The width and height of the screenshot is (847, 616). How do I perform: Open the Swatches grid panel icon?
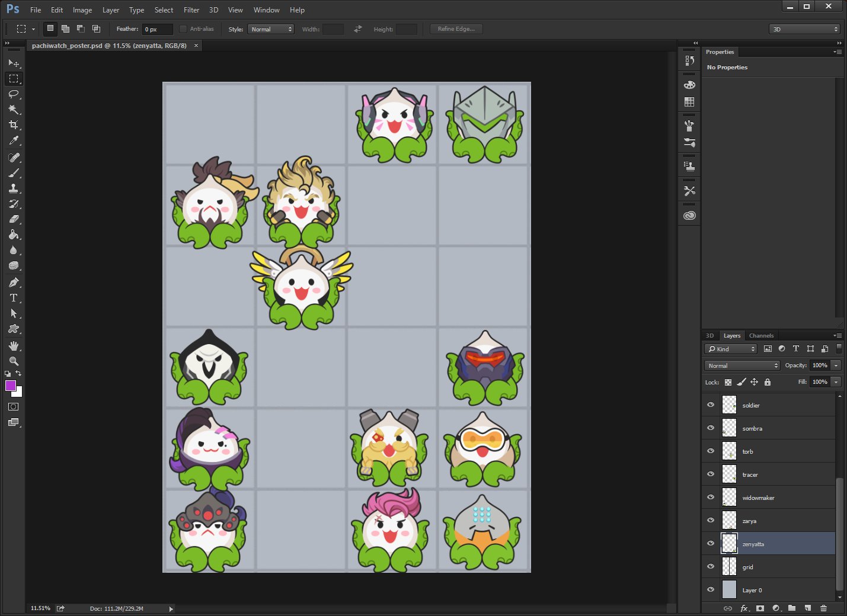(689, 102)
